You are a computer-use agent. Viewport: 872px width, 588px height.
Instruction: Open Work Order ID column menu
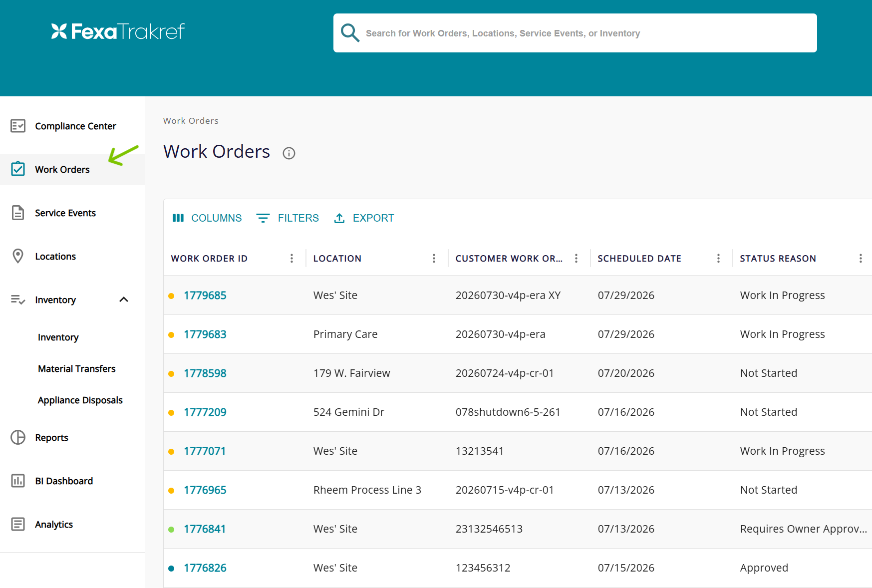(x=292, y=258)
